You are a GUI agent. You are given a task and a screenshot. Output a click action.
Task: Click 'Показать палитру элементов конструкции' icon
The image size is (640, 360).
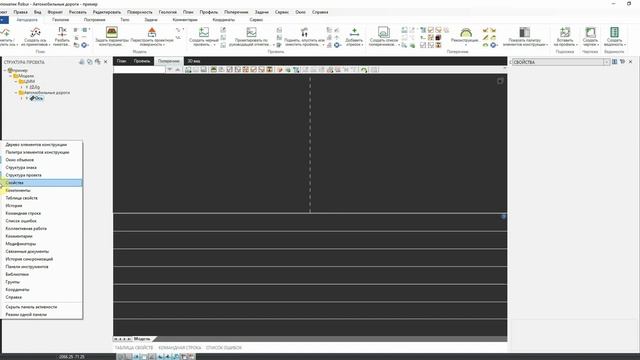[524, 32]
